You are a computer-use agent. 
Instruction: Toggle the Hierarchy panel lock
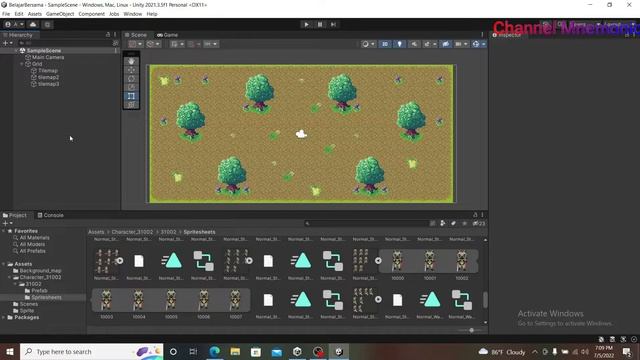click(x=108, y=35)
